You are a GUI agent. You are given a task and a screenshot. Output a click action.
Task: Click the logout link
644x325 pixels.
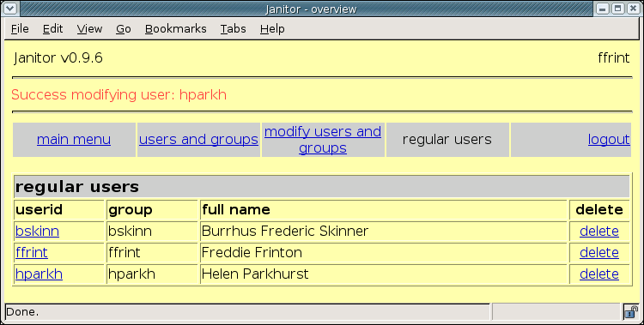(x=609, y=140)
